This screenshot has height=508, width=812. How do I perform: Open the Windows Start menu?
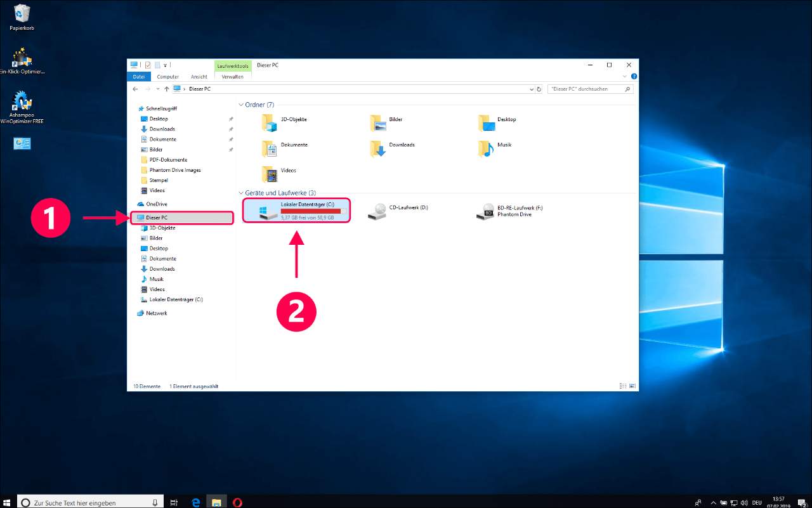pos(8,502)
